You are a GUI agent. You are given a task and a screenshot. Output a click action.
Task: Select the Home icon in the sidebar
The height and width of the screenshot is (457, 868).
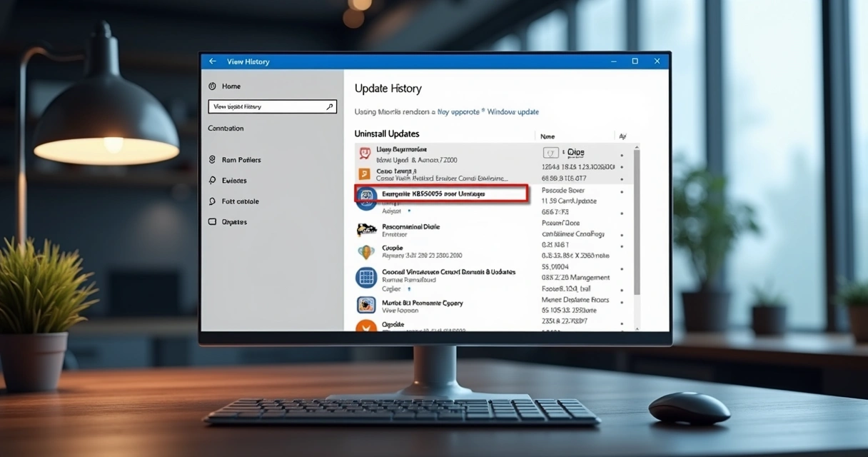[x=212, y=86]
